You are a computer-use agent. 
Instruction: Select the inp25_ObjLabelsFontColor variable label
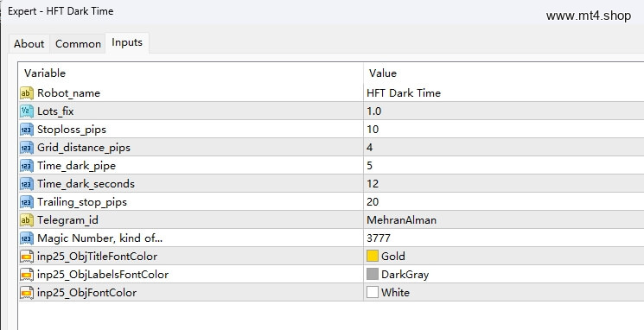103,275
